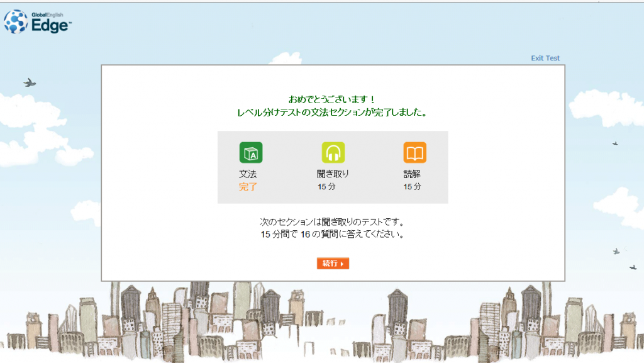The height and width of the screenshot is (363, 644).
Task: Click the orange 完了 status text
Action: pos(248,187)
